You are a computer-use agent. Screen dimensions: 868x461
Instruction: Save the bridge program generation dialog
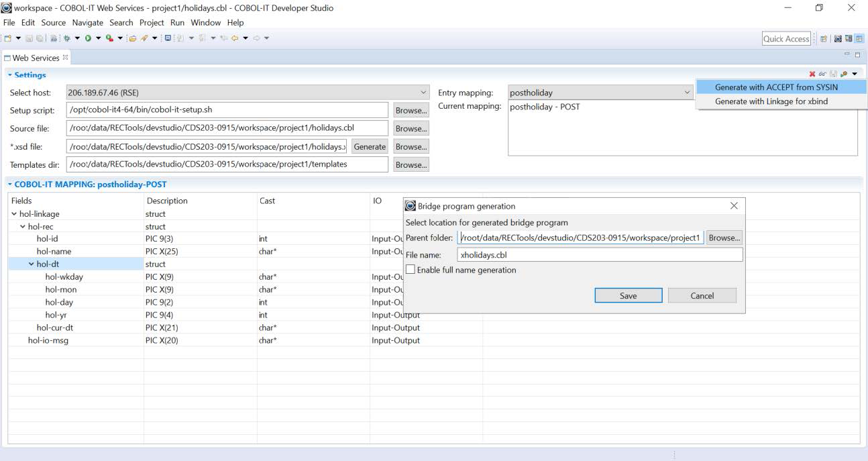(x=627, y=295)
